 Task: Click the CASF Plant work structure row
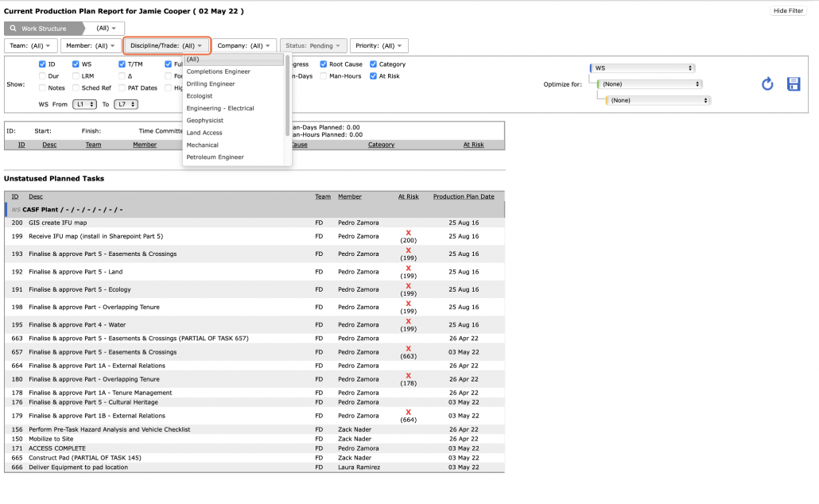(x=255, y=210)
